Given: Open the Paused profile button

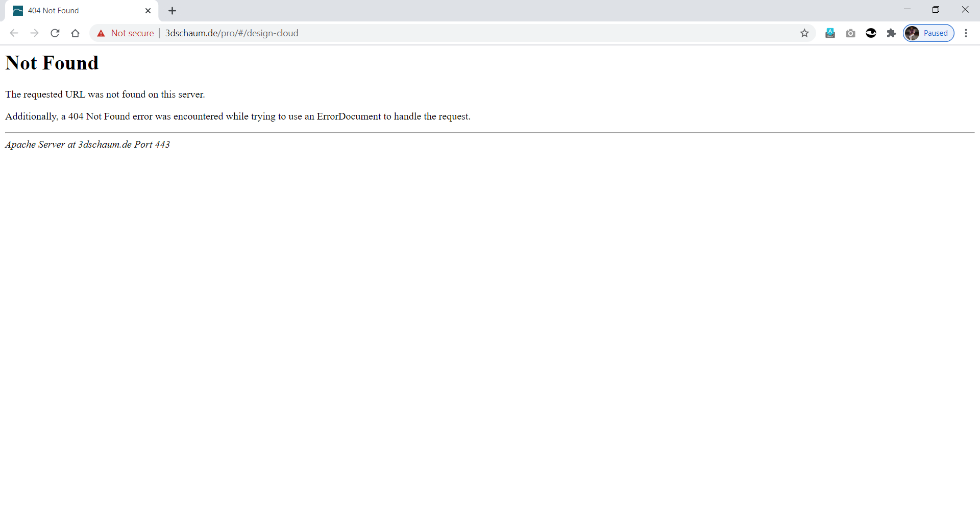Looking at the screenshot, I should click(928, 33).
